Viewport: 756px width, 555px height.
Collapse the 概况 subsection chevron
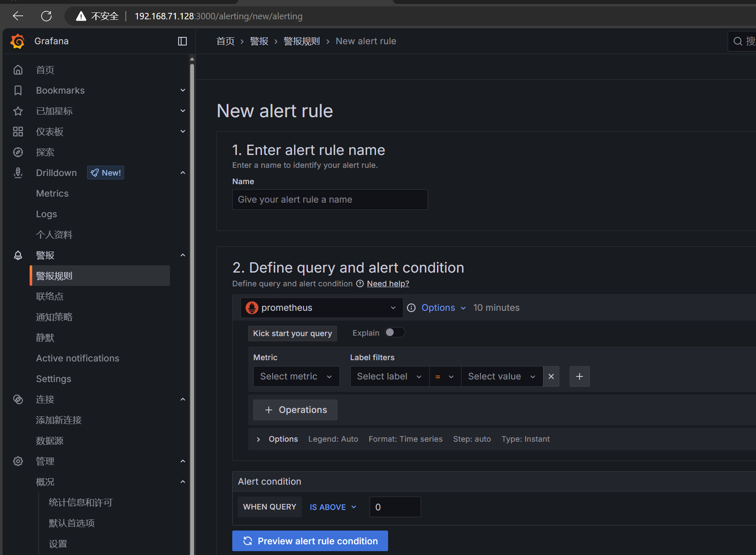183,482
